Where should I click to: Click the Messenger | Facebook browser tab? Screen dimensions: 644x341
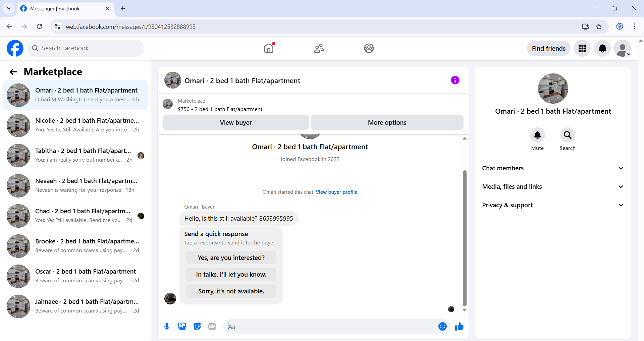pos(65,9)
